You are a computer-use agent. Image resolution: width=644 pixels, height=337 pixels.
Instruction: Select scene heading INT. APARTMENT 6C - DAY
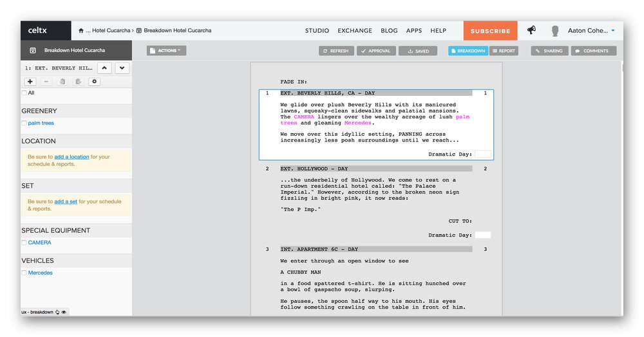point(376,249)
